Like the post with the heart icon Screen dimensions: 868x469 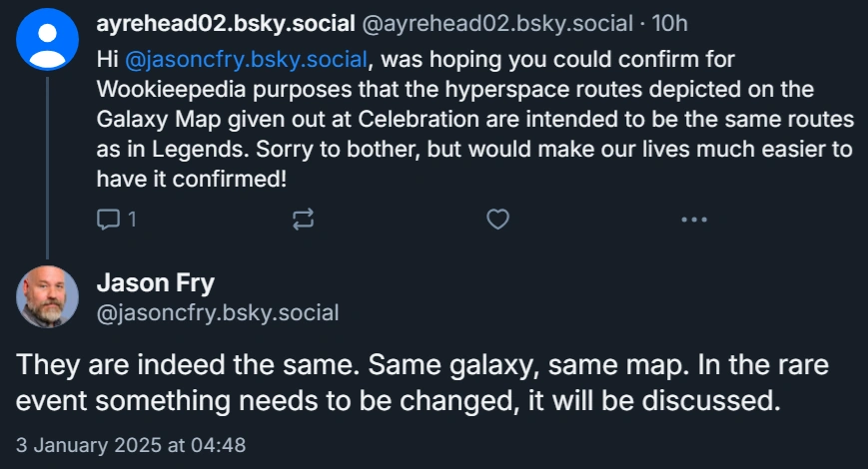tap(497, 220)
